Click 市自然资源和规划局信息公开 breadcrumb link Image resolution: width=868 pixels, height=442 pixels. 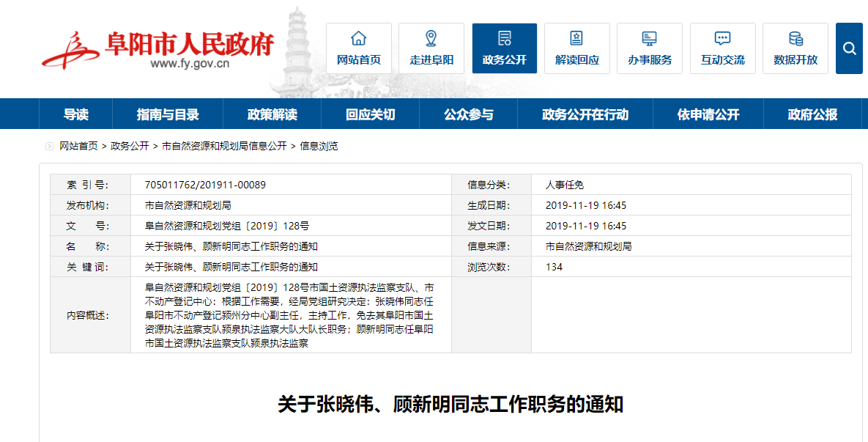click(x=224, y=146)
